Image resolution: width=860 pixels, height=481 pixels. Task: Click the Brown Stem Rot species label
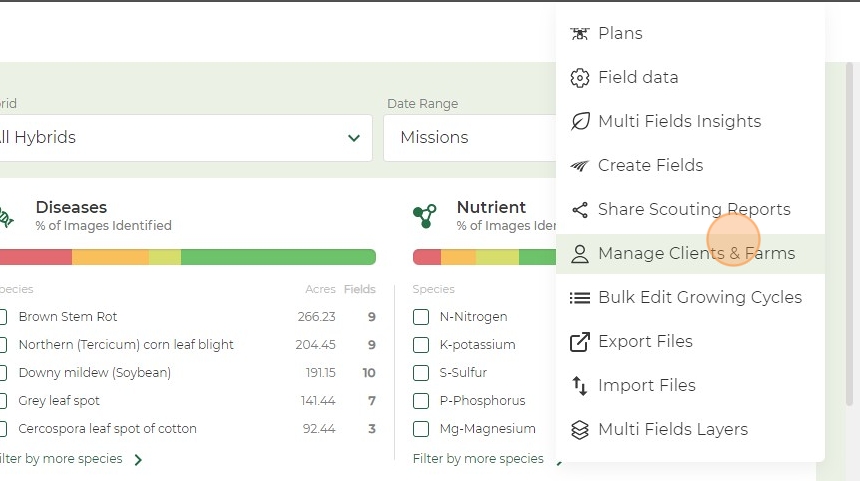coord(68,317)
